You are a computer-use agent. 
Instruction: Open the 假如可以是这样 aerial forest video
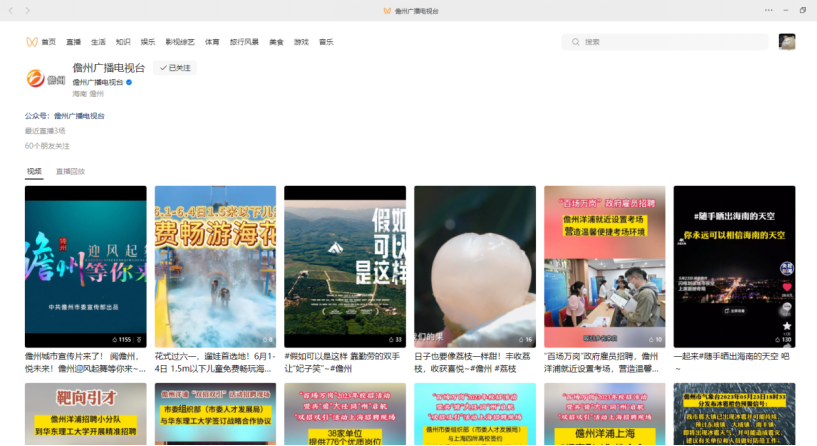coord(345,266)
